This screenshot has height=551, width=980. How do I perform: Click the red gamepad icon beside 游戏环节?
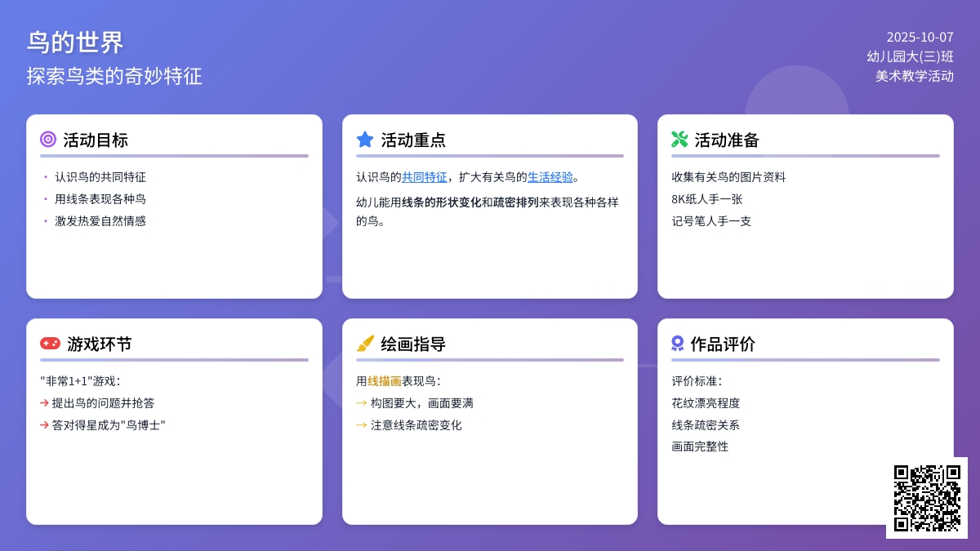click(x=50, y=344)
